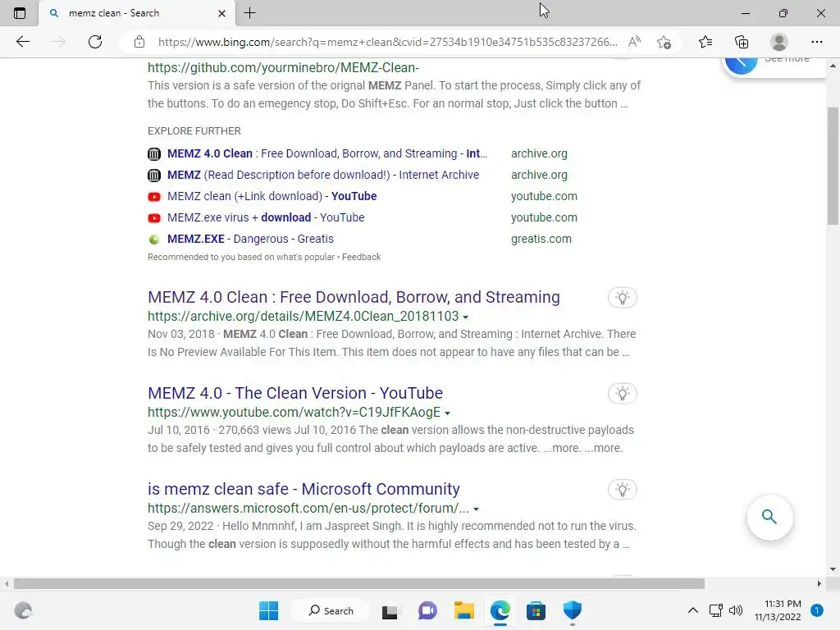Refresh the Bing search page

(95, 42)
